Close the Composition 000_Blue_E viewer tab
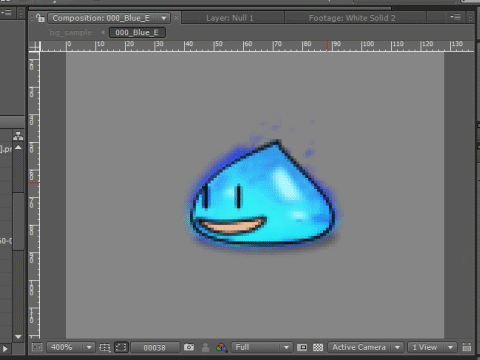480x360 pixels. 176,18
